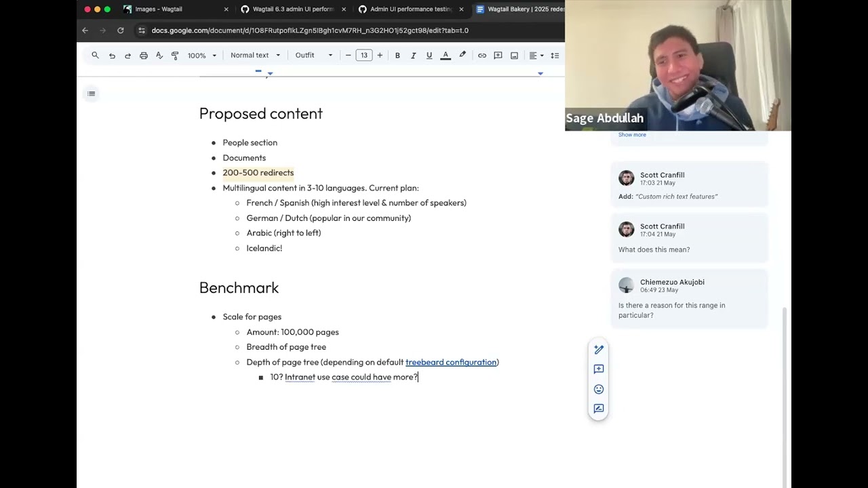Close the Images - Wagtail tab
Image resolution: width=868 pixels, height=488 pixels.
[x=226, y=9]
